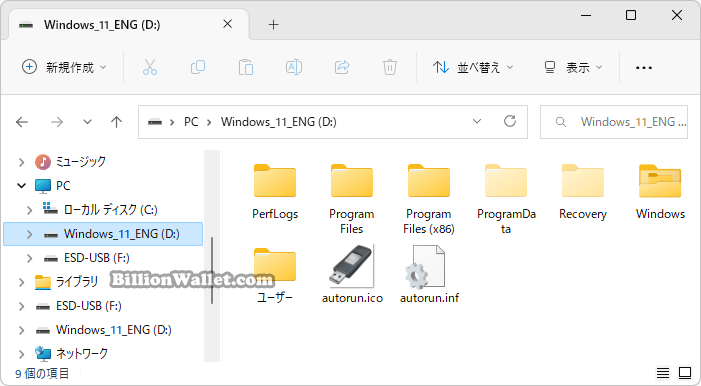Click the Delete trash can icon

coord(390,67)
